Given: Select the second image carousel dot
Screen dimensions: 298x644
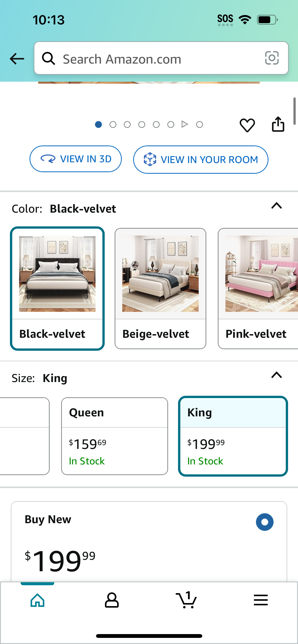Looking at the screenshot, I should tap(113, 124).
